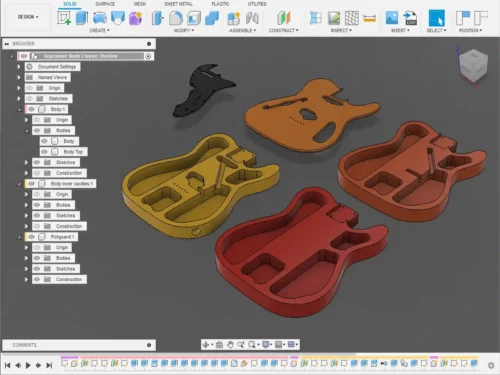Open the CONSTRUCT menu
Image resolution: width=500 pixels, height=375 pixels.
284,30
